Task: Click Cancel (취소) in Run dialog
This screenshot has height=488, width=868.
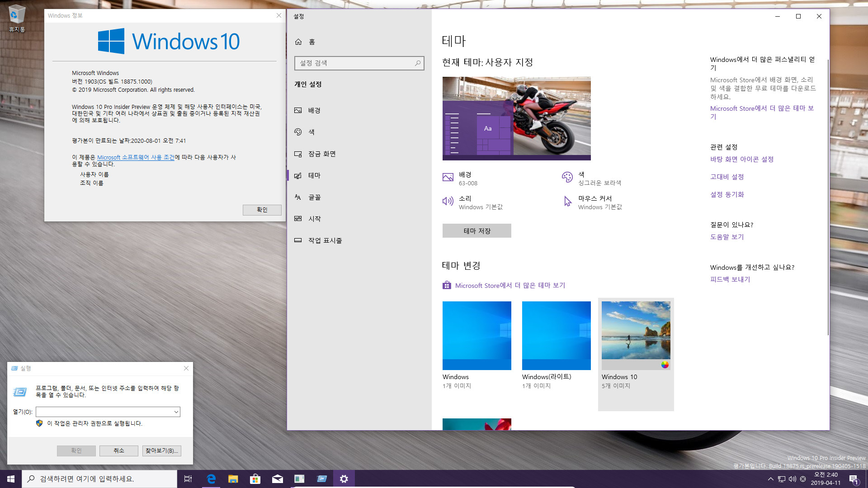Action: pos(118,451)
